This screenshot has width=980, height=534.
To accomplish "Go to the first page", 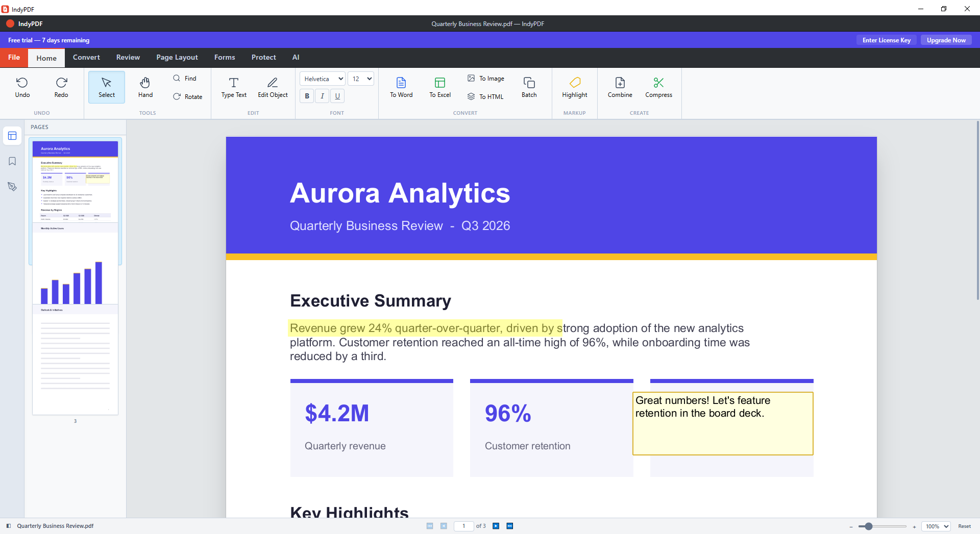I will click(x=430, y=526).
